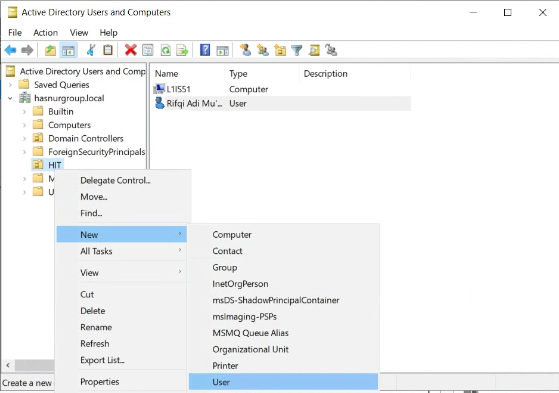Choose Organizational Unit from the New submenu
Screen dimensions: 559x393
283,349
